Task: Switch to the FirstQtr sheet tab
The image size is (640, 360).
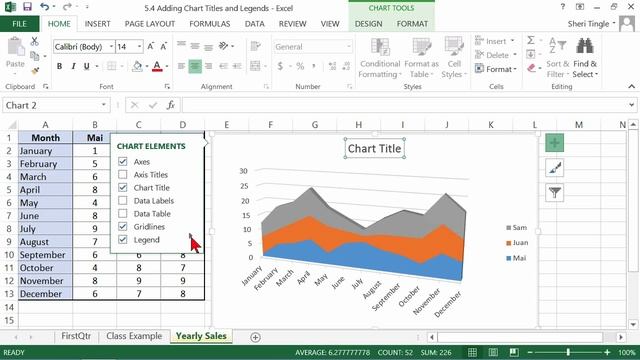Action: [76, 336]
